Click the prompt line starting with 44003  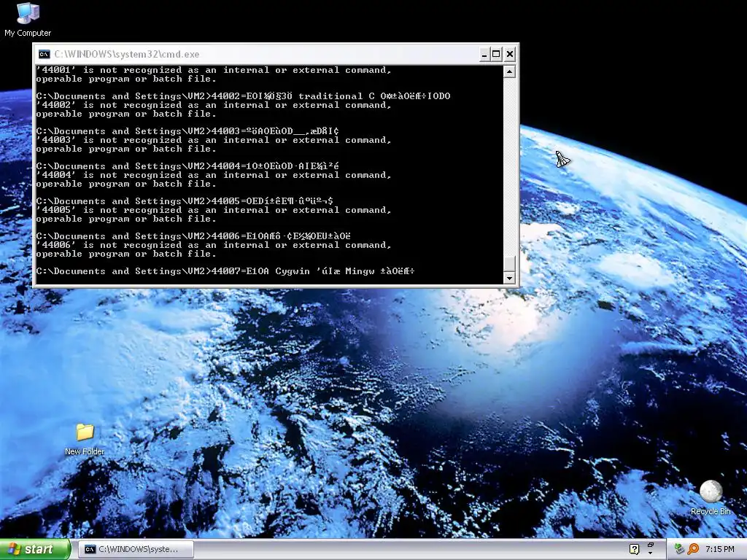point(187,131)
